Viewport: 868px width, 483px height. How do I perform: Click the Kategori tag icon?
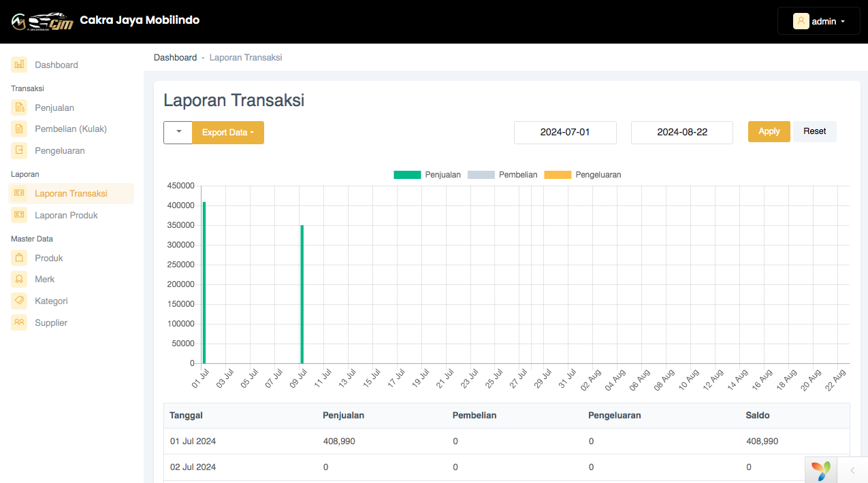(x=19, y=301)
